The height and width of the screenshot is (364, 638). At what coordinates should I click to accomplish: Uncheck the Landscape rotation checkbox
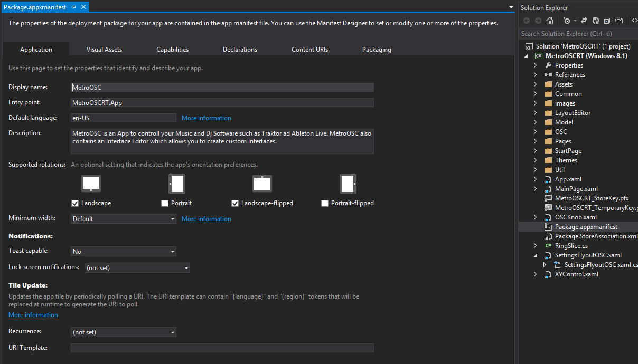coord(74,203)
